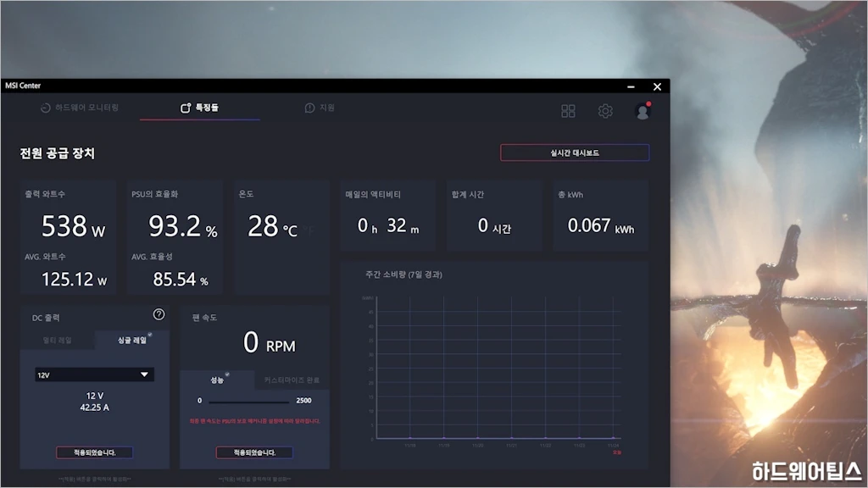868x488 pixels.
Task: Click the 125.12 W average wattage value
Action: click(x=75, y=280)
